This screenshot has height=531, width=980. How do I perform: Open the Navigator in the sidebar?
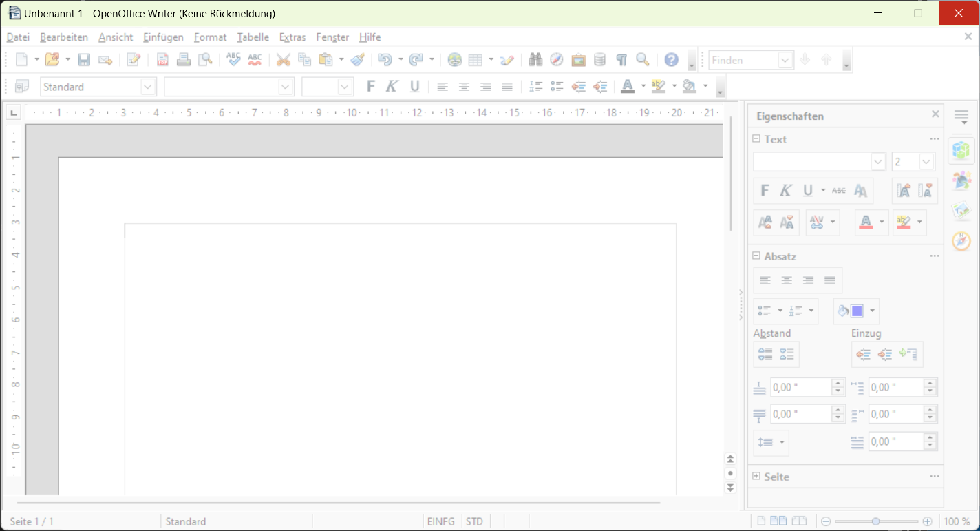(961, 241)
